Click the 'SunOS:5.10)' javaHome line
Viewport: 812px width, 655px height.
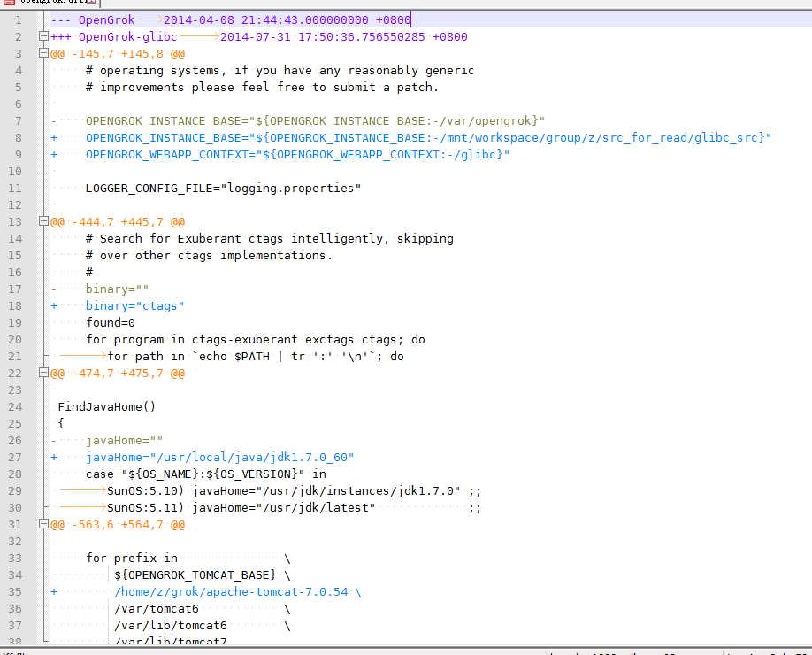[x=294, y=490]
